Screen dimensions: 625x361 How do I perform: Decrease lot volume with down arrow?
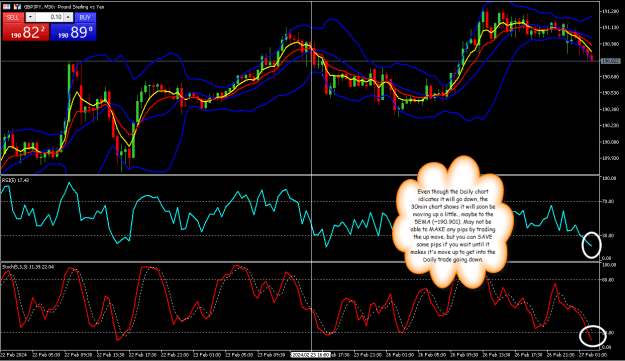(x=30, y=17)
